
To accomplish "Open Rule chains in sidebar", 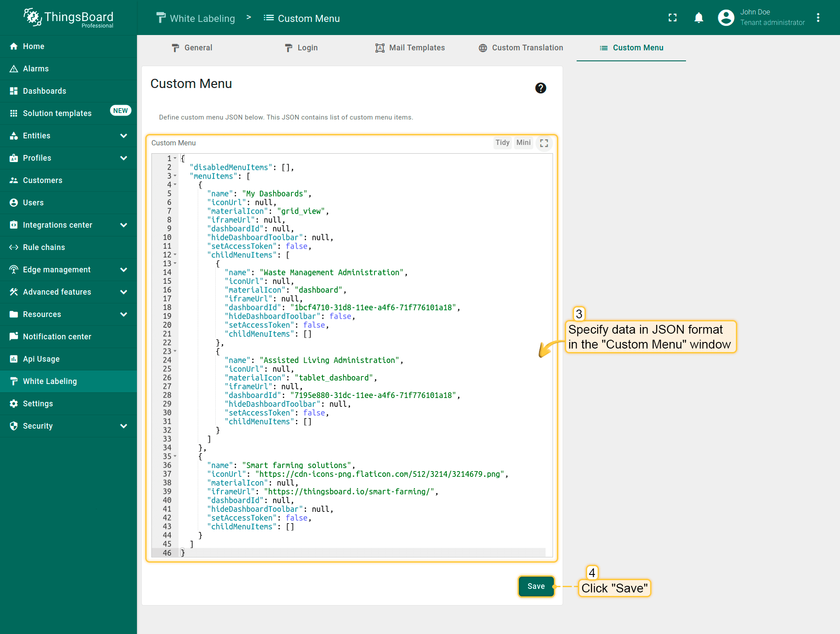I will coord(68,247).
